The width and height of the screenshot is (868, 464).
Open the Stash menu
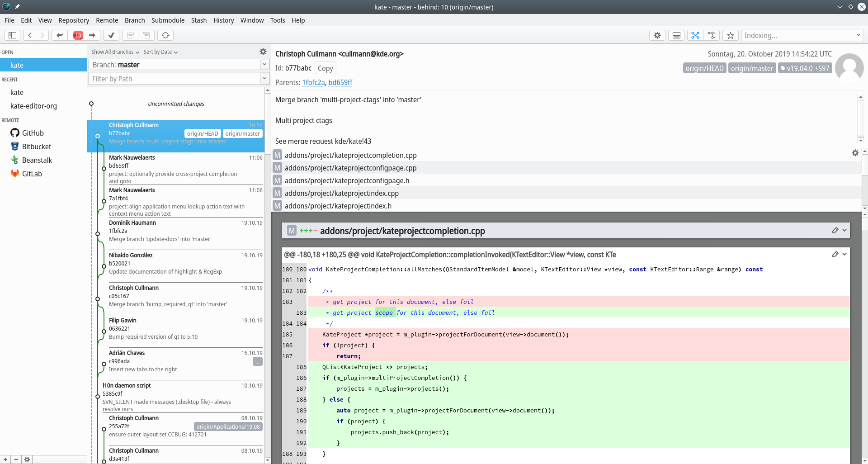(x=199, y=20)
